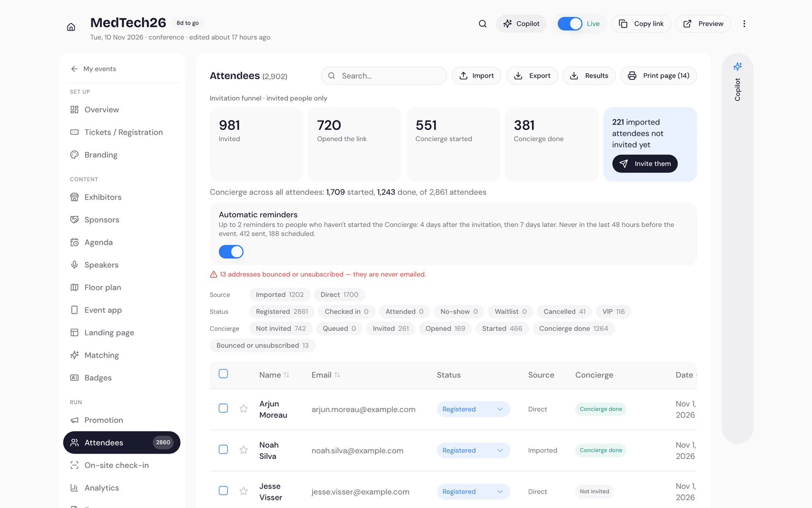Open the search magnifier in header
The image size is (812, 508).
tap(483, 24)
